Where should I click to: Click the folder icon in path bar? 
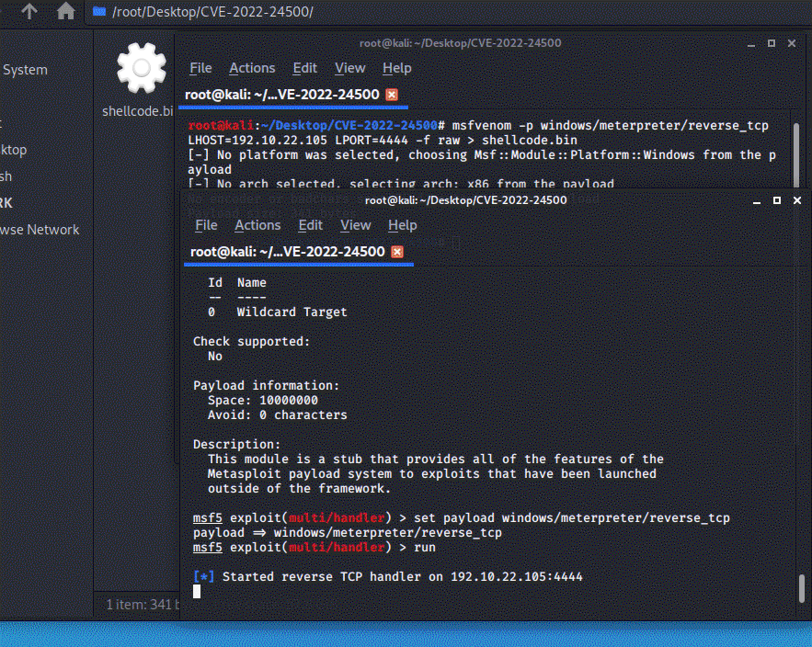pos(99,11)
